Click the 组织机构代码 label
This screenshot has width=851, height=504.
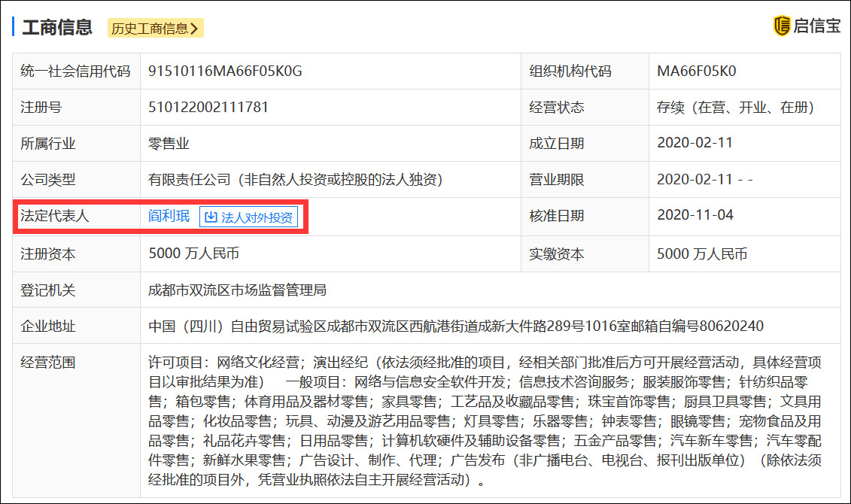point(570,71)
